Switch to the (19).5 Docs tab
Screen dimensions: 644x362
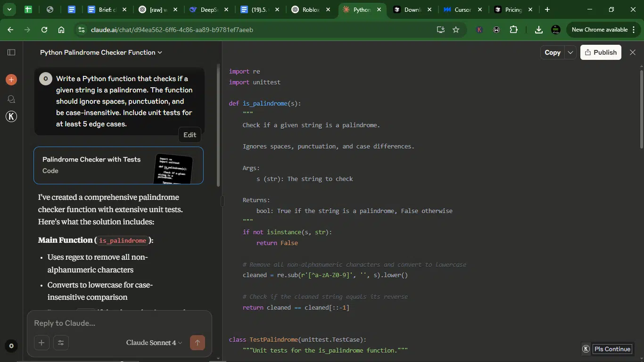[x=260, y=9]
